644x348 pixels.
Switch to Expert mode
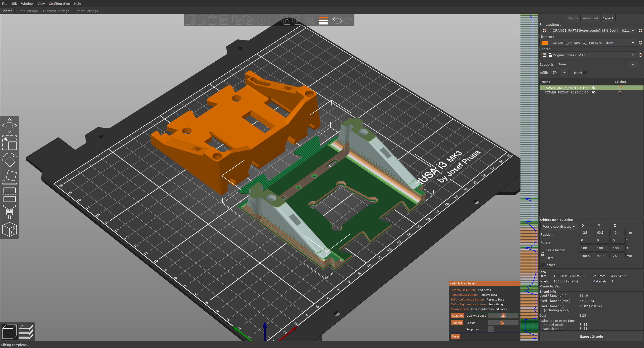click(608, 18)
